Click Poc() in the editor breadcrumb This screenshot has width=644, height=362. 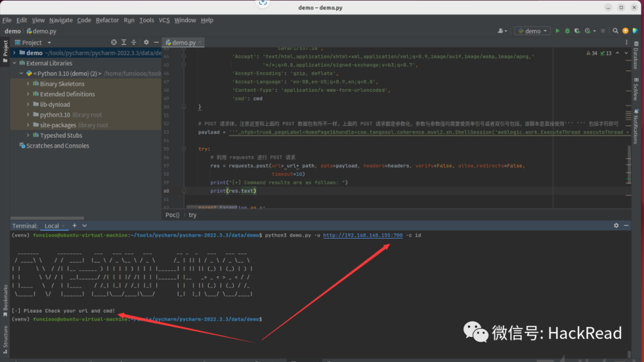pyautogui.click(x=172, y=215)
